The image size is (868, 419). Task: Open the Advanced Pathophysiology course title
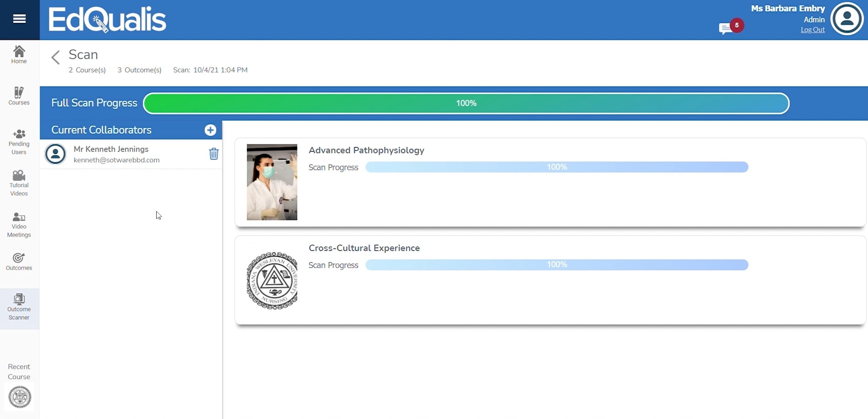pyautogui.click(x=366, y=150)
